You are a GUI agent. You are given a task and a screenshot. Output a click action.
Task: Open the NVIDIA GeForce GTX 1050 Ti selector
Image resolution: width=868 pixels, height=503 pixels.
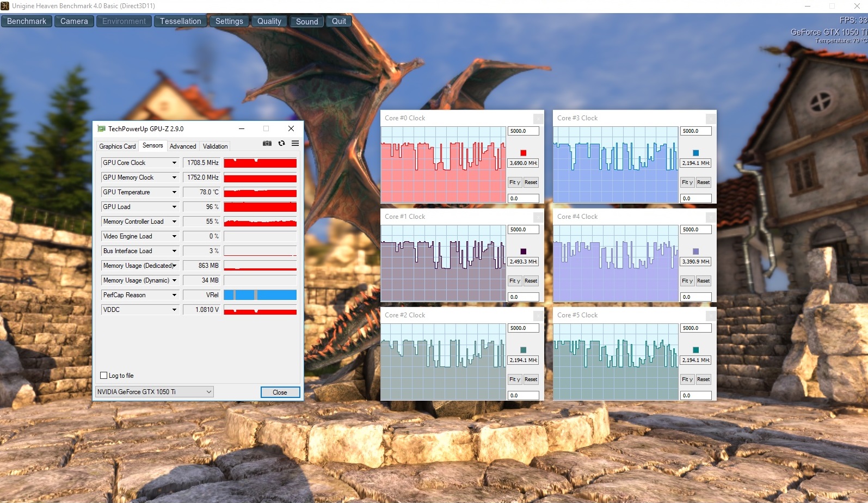click(x=155, y=392)
